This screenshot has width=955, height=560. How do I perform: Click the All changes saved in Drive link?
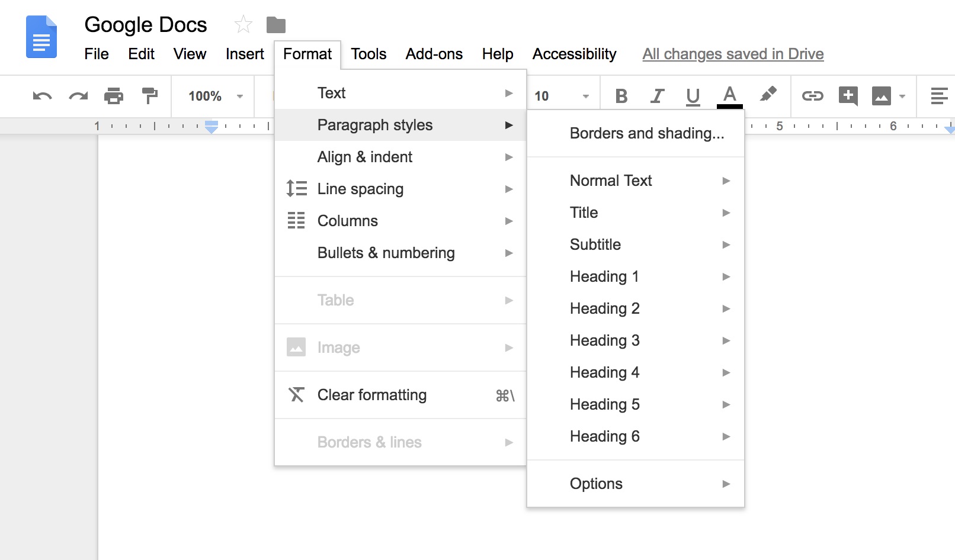(733, 54)
